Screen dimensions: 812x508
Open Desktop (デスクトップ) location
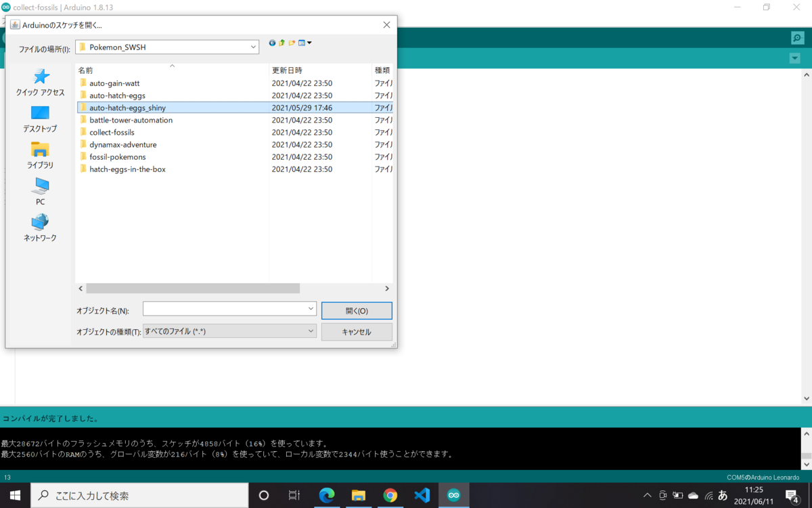click(41, 119)
